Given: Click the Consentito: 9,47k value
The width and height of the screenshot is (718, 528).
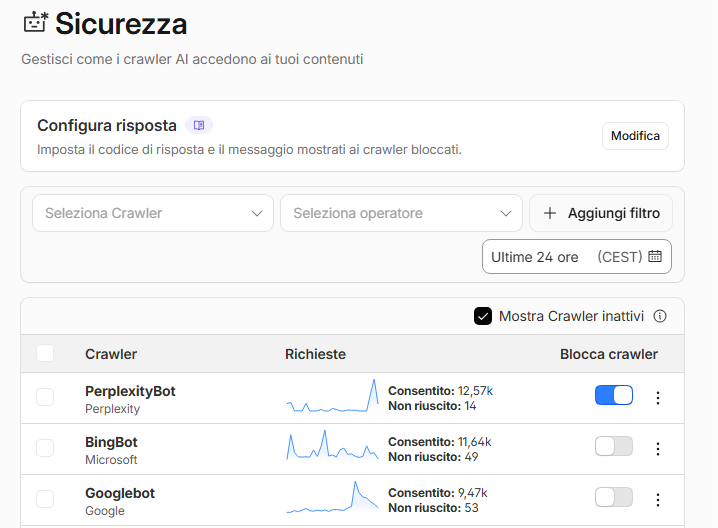Looking at the screenshot, I should [x=438, y=493].
